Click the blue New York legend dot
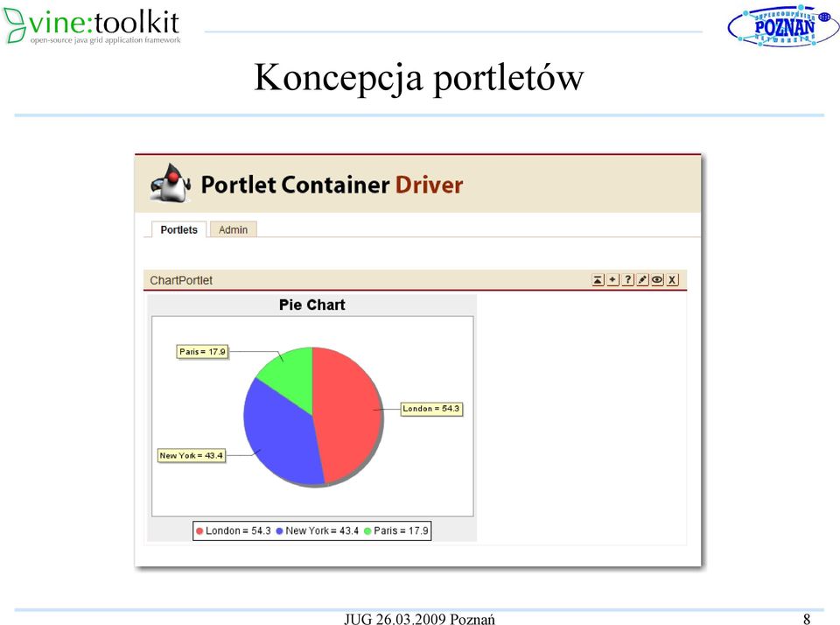The width and height of the screenshot is (840, 625). (x=279, y=531)
